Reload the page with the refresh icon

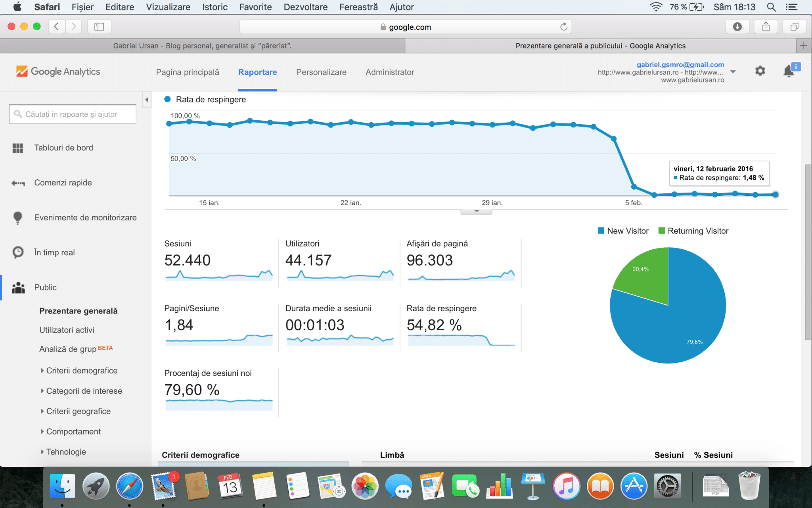tap(564, 27)
